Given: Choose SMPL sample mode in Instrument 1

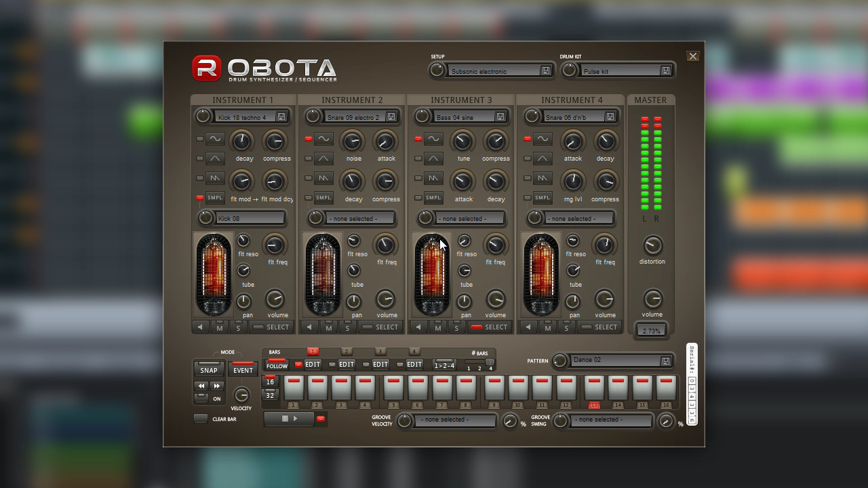Looking at the screenshot, I should point(215,198).
